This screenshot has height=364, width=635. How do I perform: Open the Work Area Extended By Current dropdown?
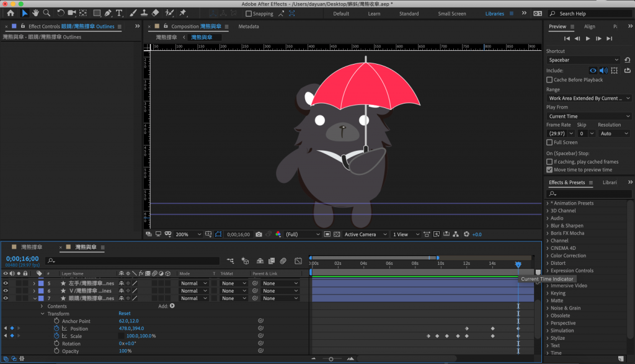click(x=588, y=99)
